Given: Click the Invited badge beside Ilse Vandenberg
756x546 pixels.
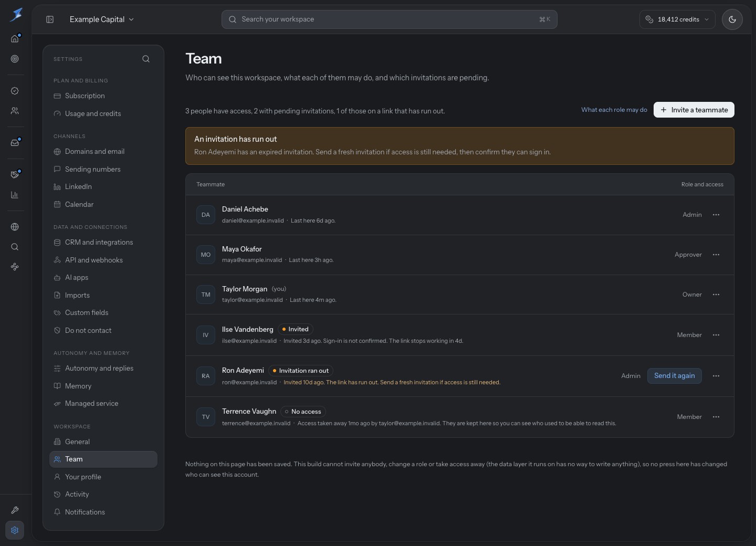Looking at the screenshot, I should click(x=296, y=329).
